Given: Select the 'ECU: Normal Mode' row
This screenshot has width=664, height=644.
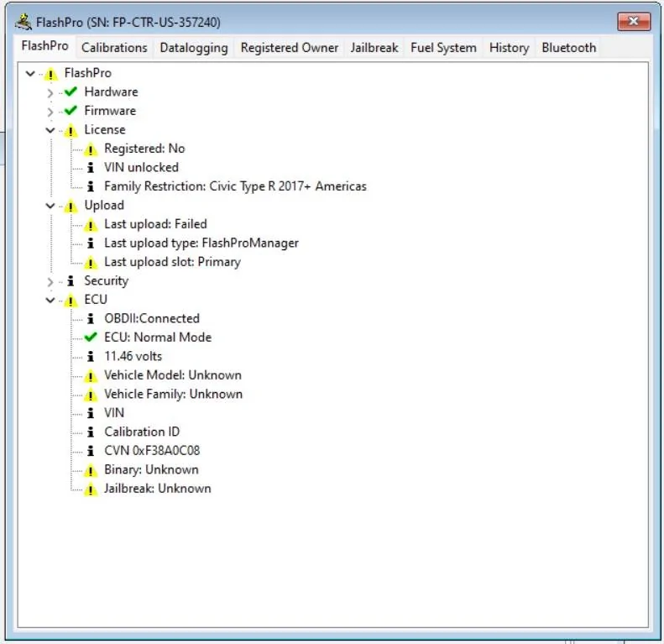Looking at the screenshot, I should pyautogui.click(x=158, y=338).
